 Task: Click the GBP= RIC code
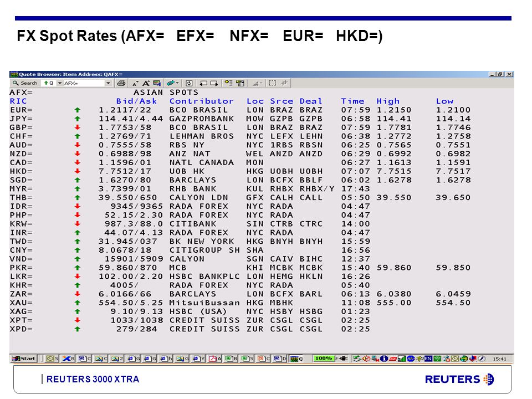click(21, 127)
